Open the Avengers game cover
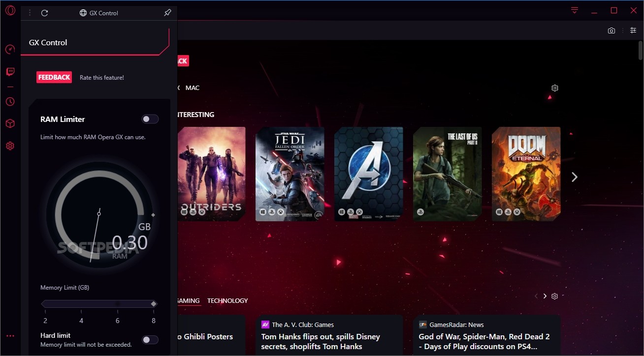 (x=369, y=174)
